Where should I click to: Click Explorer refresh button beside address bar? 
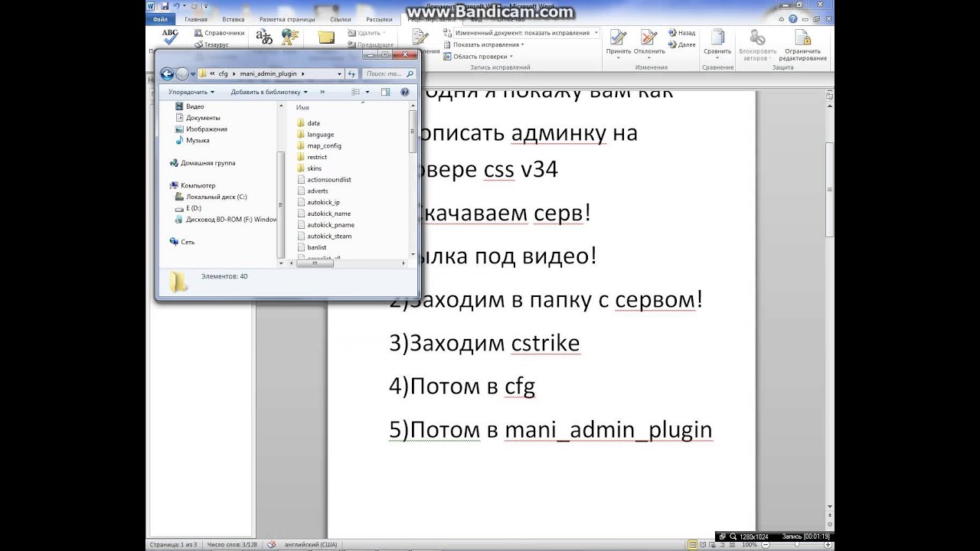tap(351, 74)
